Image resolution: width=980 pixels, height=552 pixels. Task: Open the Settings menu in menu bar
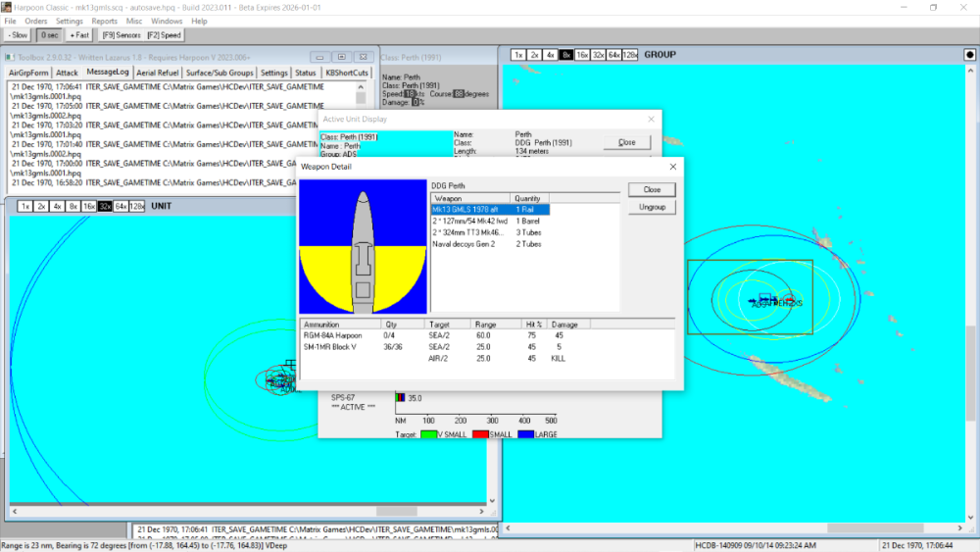point(70,22)
